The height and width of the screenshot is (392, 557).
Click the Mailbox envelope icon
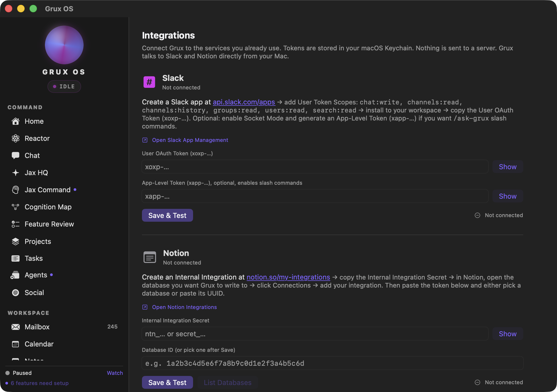16,327
